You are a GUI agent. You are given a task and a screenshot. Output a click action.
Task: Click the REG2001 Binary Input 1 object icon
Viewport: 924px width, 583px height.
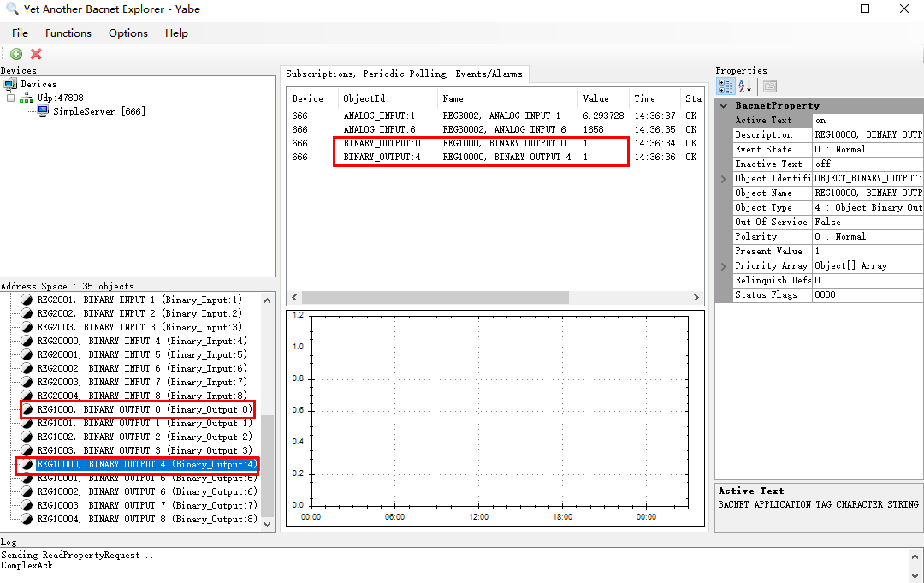(27, 300)
